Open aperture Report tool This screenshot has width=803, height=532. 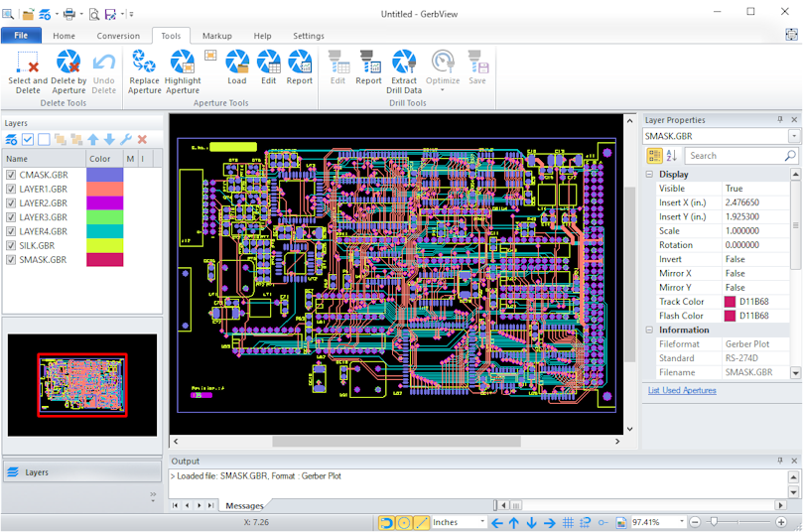click(x=300, y=67)
